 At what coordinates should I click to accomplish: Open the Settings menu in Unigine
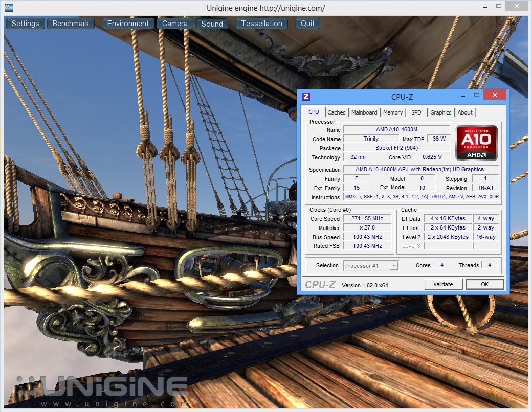26,24
